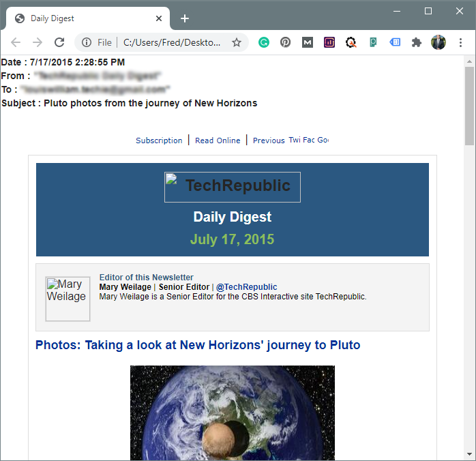Click the vertical scrollbar thumb
This screenshot has height=461, width=476.
tap(469, 106)
